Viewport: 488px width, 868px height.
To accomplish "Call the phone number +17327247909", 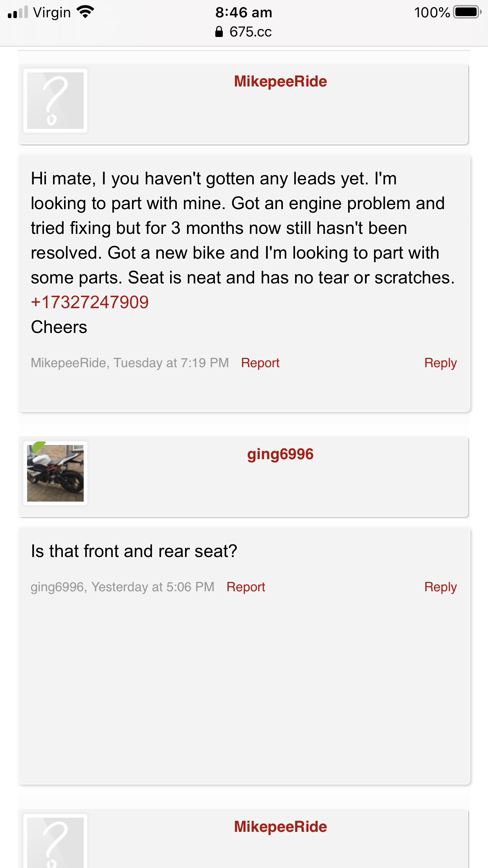I will pos(90,302).
